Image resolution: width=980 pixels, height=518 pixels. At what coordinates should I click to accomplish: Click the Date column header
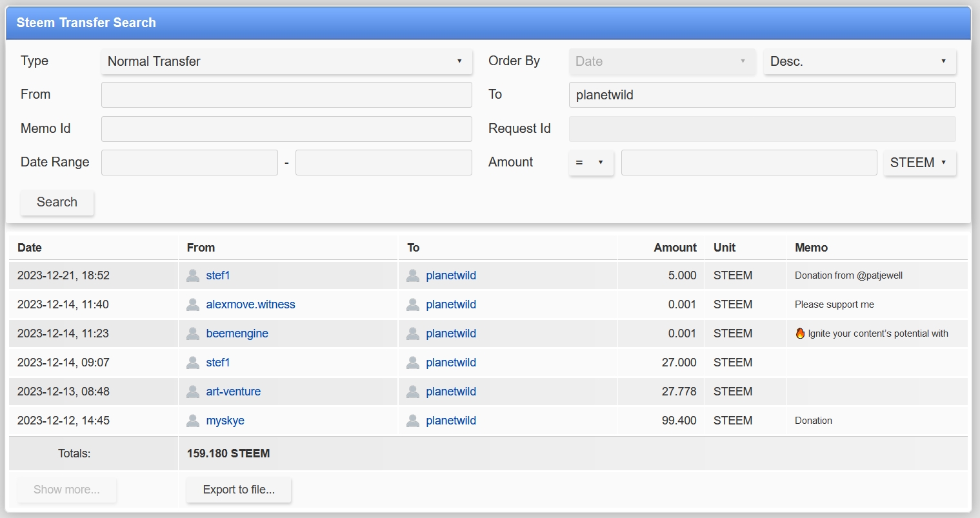(30, 248)
